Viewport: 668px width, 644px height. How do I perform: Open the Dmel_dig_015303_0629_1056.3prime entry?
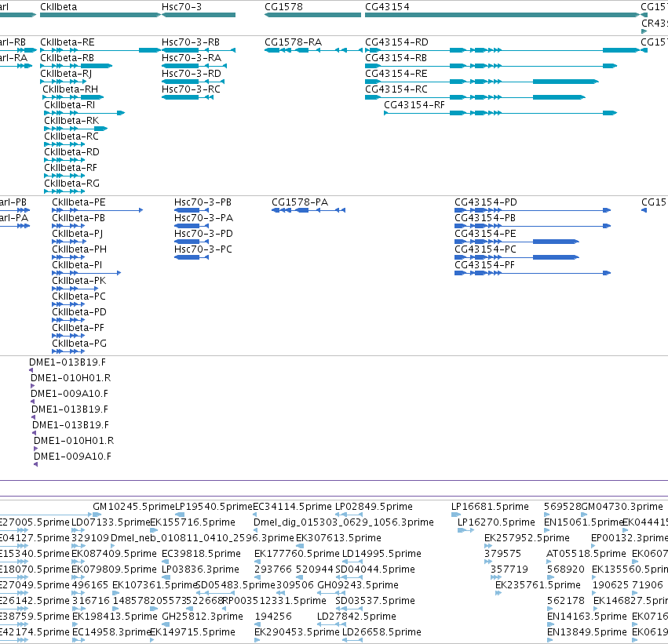coord(344,522)
